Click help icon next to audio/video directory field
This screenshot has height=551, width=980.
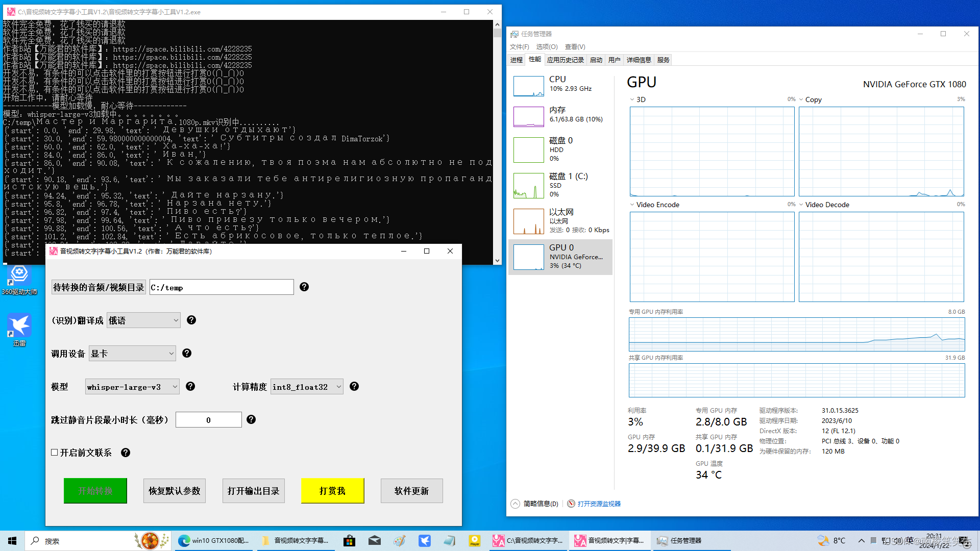304,287
